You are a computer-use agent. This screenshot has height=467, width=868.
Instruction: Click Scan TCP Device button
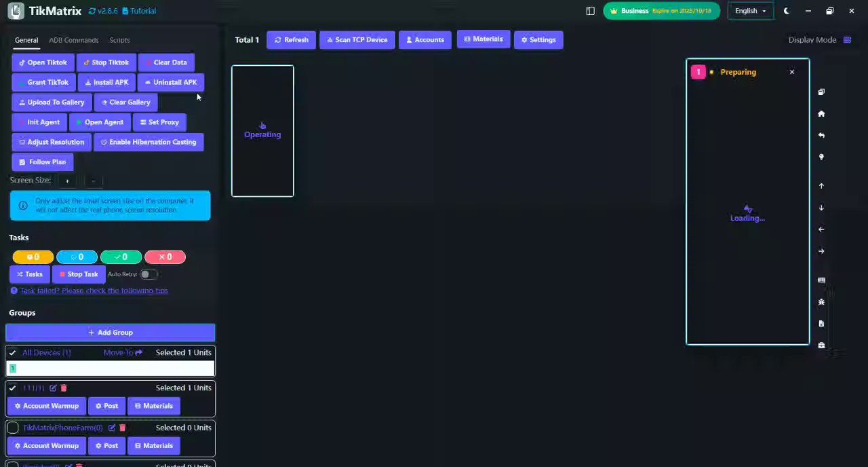(x=357, y=40)
